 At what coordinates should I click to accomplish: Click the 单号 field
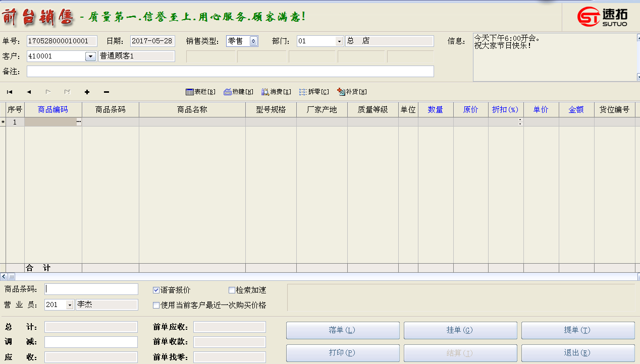[x=62, y=41]
